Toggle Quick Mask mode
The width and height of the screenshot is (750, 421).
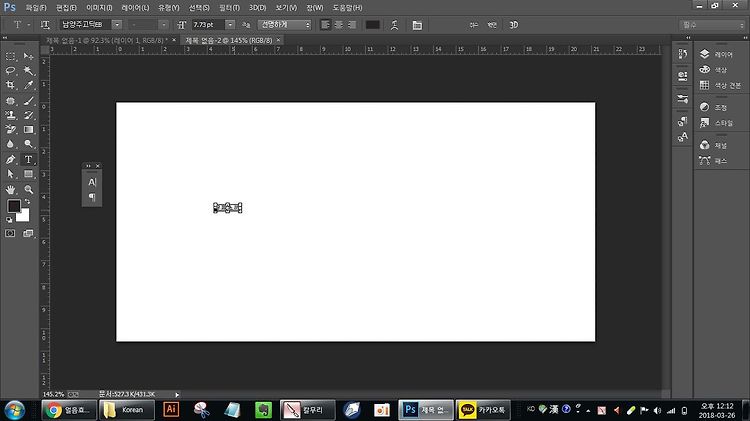click(x=10, y=233)
